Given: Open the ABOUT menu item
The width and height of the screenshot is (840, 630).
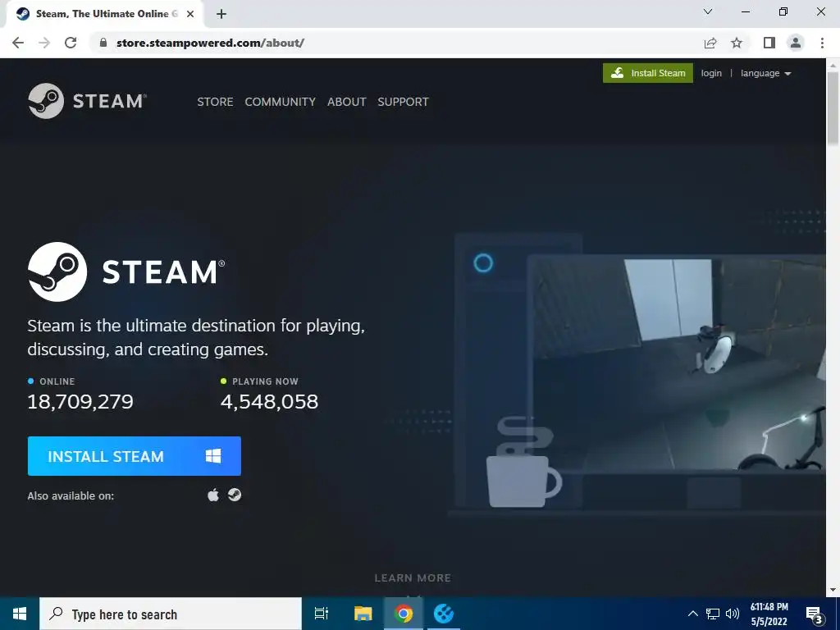Looking at the screenshot, I should point(347,102).
